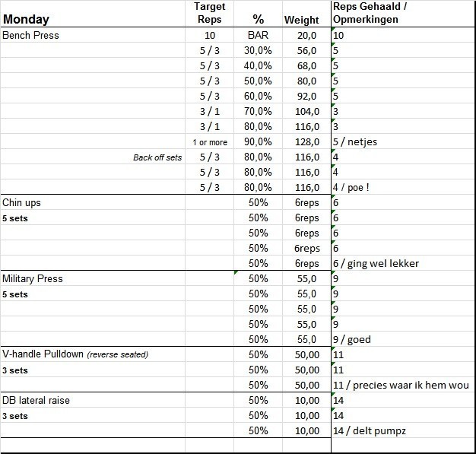Click the '5 / netjes' remark cell
The width and height of the screenshot is (476, 454).
356,141
